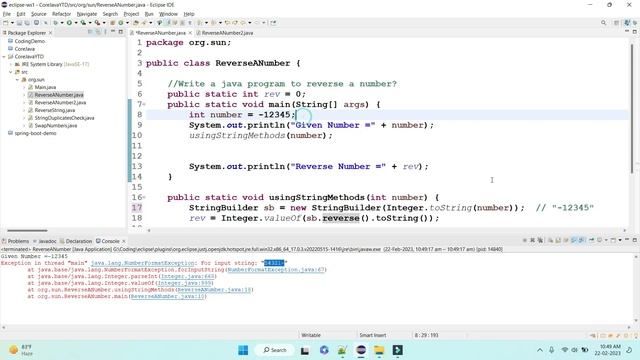Collapse the CoreJavaYTD project node
This screenshot has width=640, height=360.
click(x=4, y=57)
